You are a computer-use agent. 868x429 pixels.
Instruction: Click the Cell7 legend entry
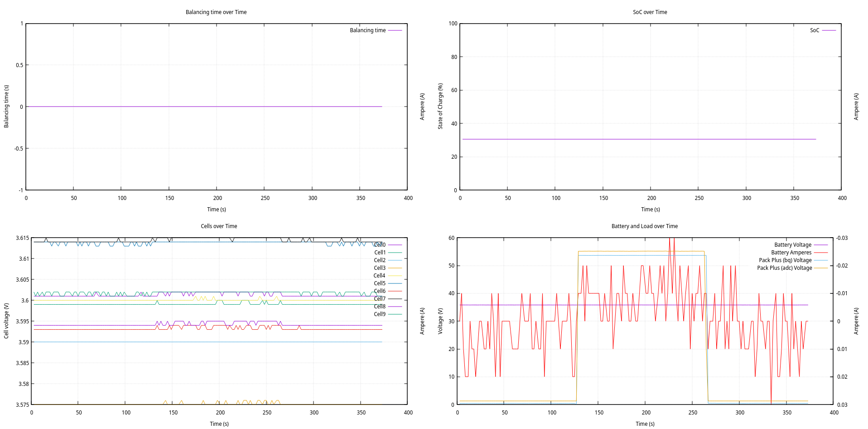coord(380,299)
